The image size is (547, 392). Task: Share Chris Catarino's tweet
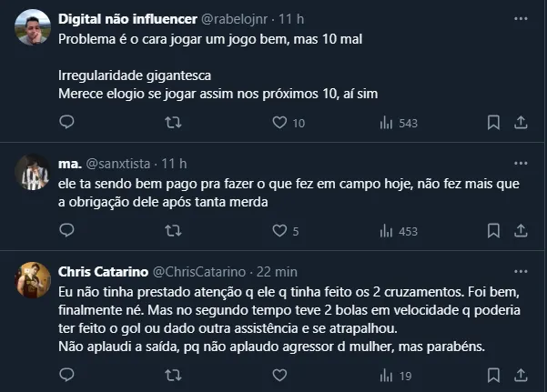pyautogui.click(x=522, y=375)
